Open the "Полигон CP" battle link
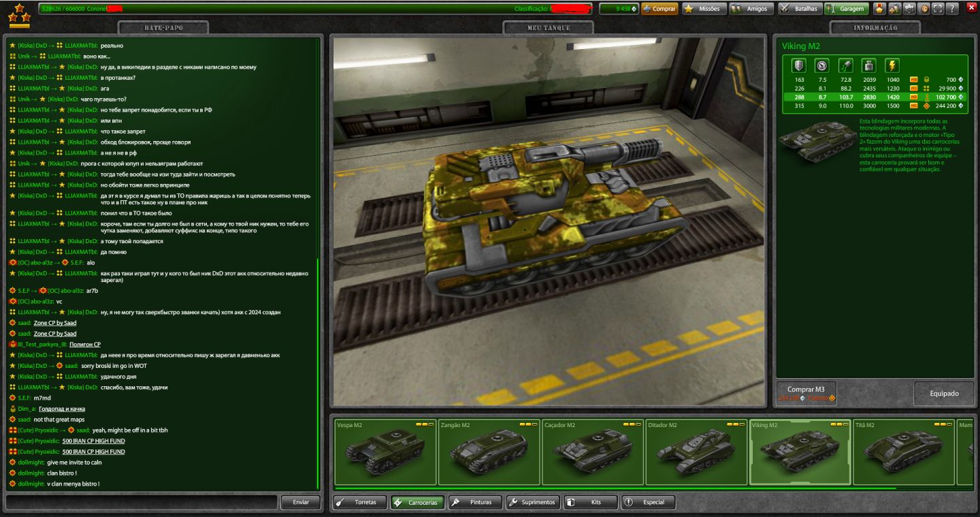Image resolution: width=980 pixels, height=517 pixels. pyautogui.click(x=85, y=345)
